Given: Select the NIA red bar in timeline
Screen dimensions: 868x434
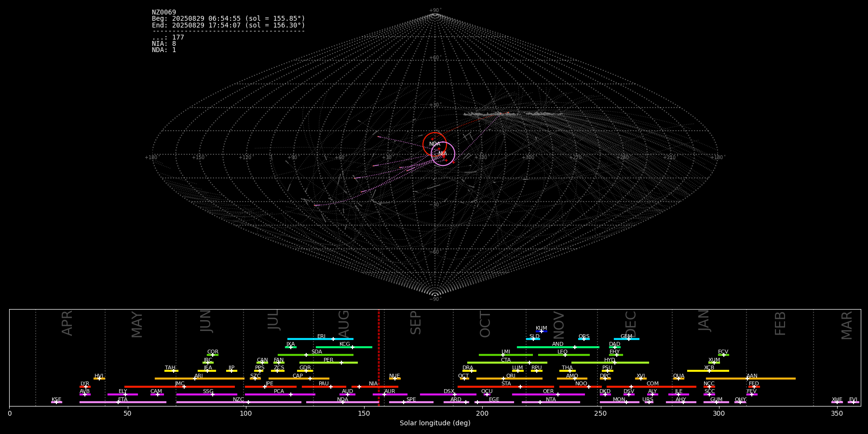Looking at the screenshot, I should coord(375,387).
